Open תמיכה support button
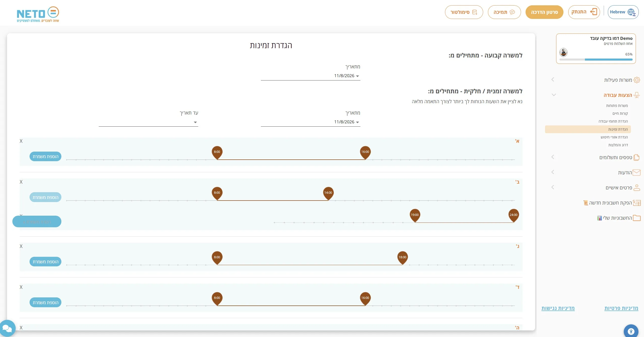Screen dimensions: 644x337 point(504,12)
